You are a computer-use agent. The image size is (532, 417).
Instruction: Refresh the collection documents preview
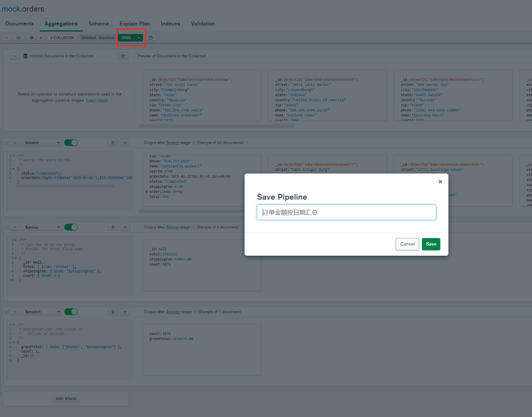tap(123, 56)
